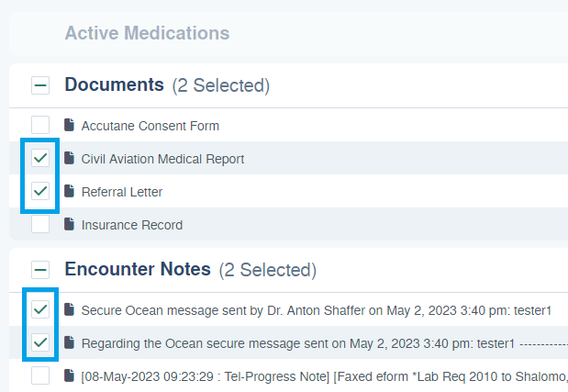568x392 pixels.
Task: Click the Civil Aviation Medical Report file icon
Action: click(x=70, y=158)
